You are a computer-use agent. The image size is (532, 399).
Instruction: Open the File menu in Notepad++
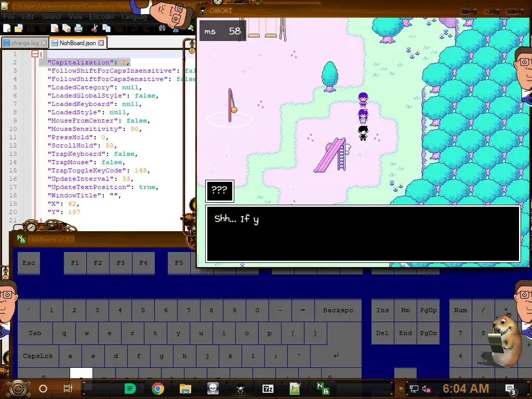(9, 17)
